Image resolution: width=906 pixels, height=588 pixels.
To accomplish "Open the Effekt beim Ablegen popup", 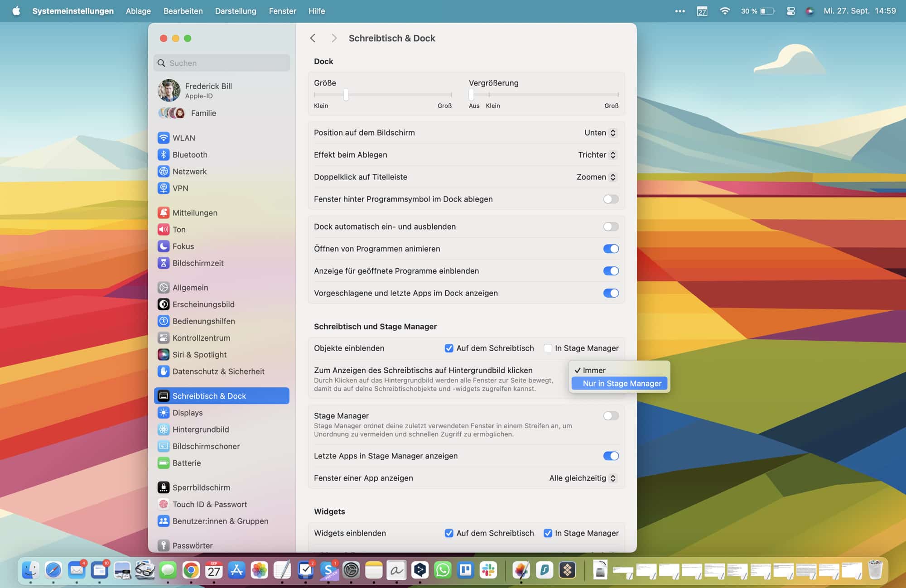I will click(x=597, y=155).
